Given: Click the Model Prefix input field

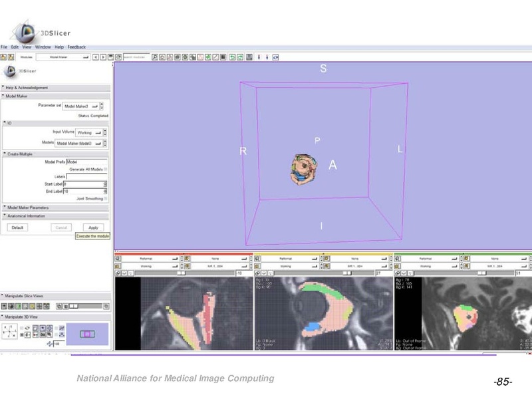Looking at the screenshot, I should tap(87, 162).
